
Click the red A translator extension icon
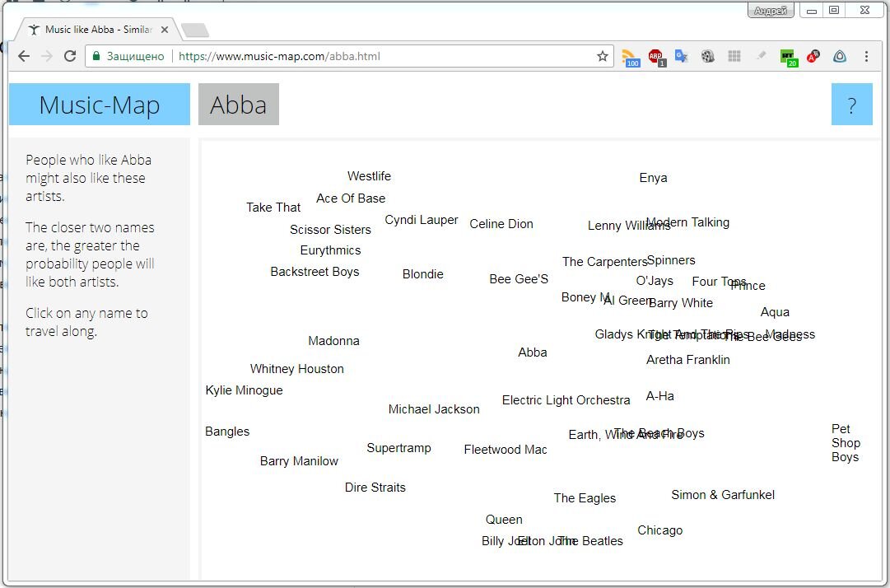click(x=813, y=56)
